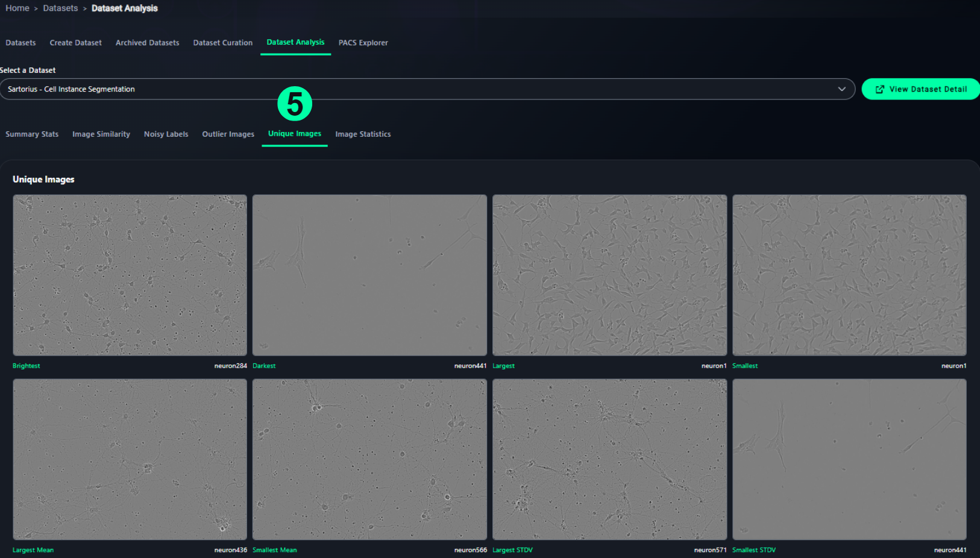Switch to the Datasets tab

20,43
